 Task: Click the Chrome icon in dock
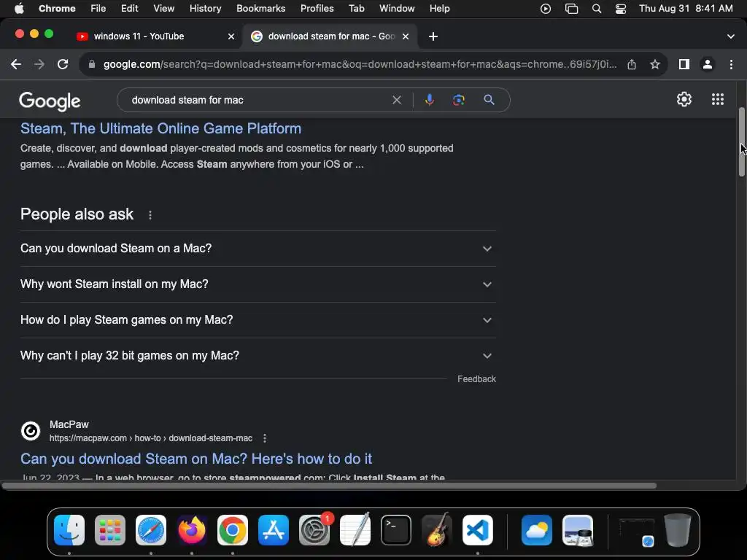pyautogui.click(x=233, y=530)
